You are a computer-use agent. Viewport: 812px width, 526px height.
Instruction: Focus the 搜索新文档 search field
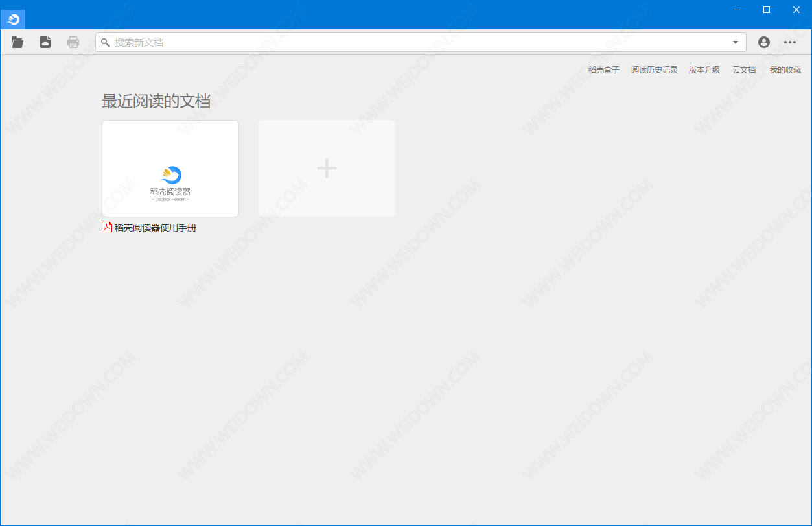[x=421, y=42]
